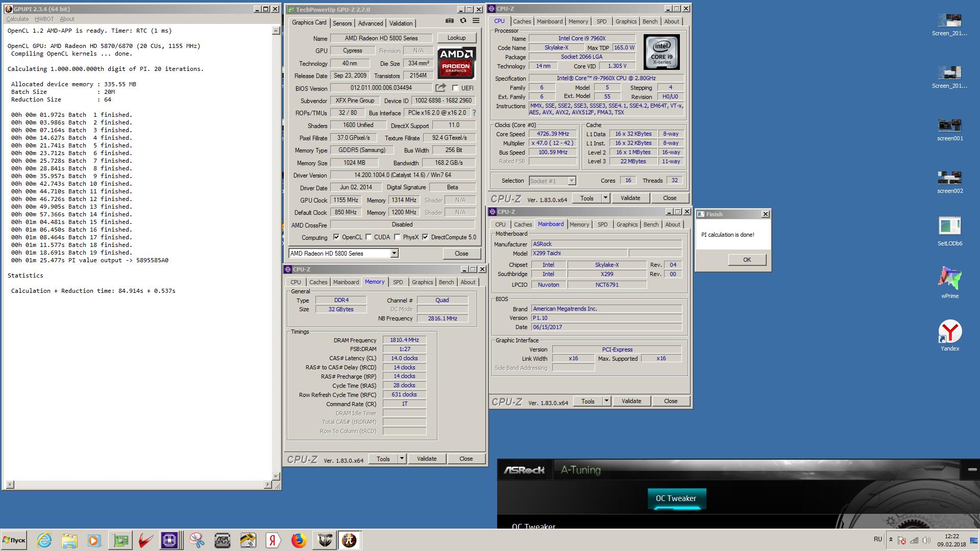Click the volume speaker tray icon

pos(926,540)
